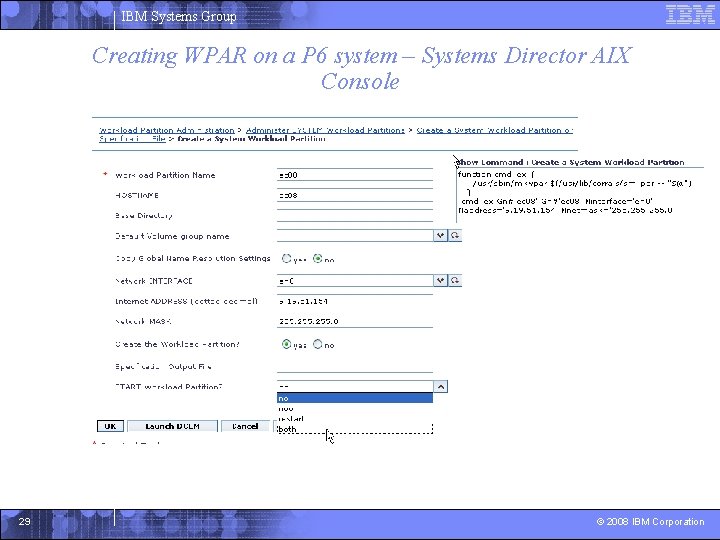The height and width of the screenshot is (540, 720).
Task: Choose 'now' option in START dropdown list
Action: pos(354,408)
